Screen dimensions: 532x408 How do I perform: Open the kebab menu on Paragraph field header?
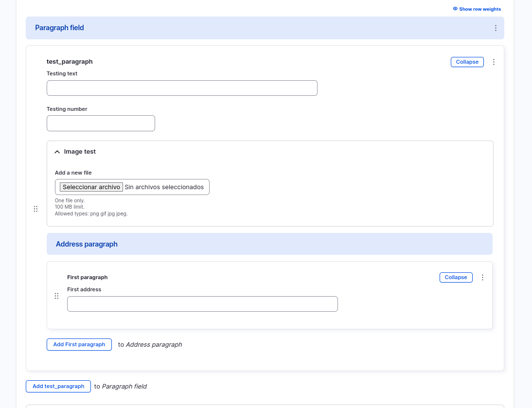(x=496, y=28)
